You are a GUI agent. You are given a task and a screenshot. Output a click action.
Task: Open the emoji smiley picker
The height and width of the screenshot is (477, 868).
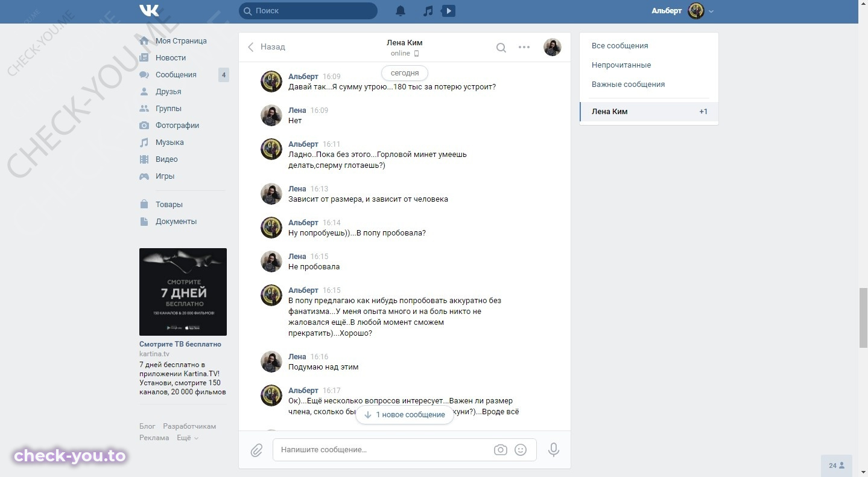point(521,450)
